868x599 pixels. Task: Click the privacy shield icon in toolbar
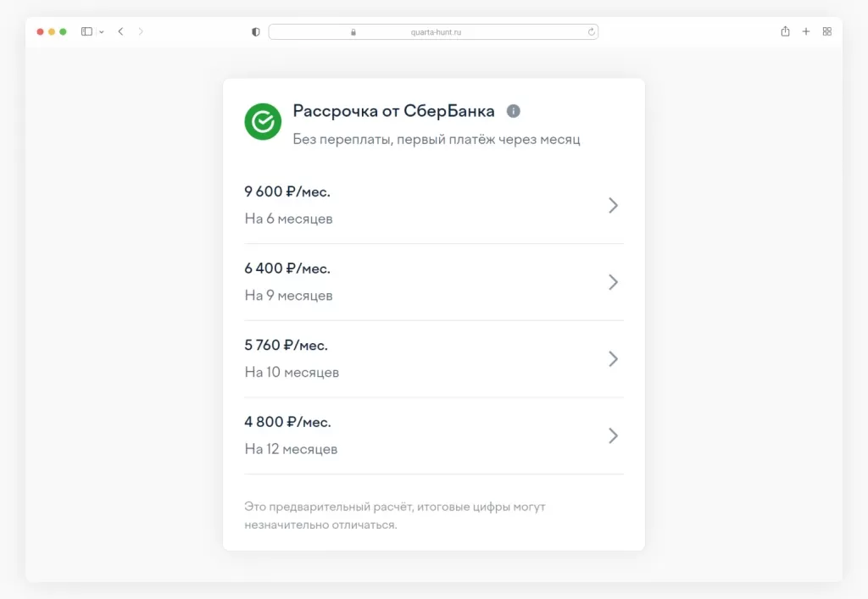click(x=256, y=32)
